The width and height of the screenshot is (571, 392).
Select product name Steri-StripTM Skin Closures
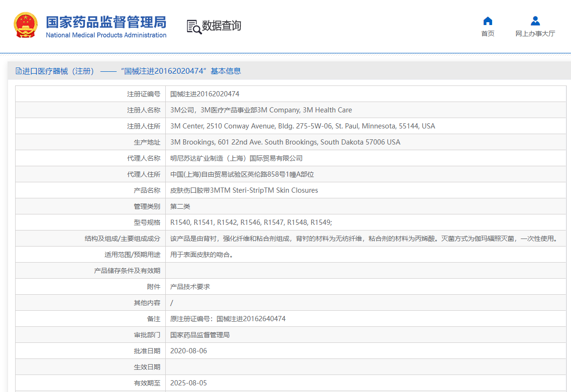(244, 190)
